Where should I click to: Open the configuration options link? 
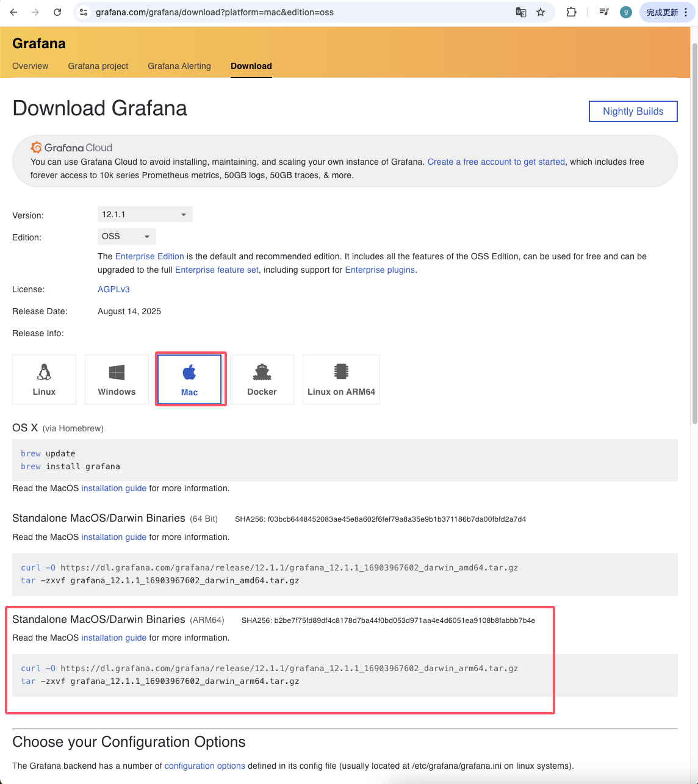[205, 766]
